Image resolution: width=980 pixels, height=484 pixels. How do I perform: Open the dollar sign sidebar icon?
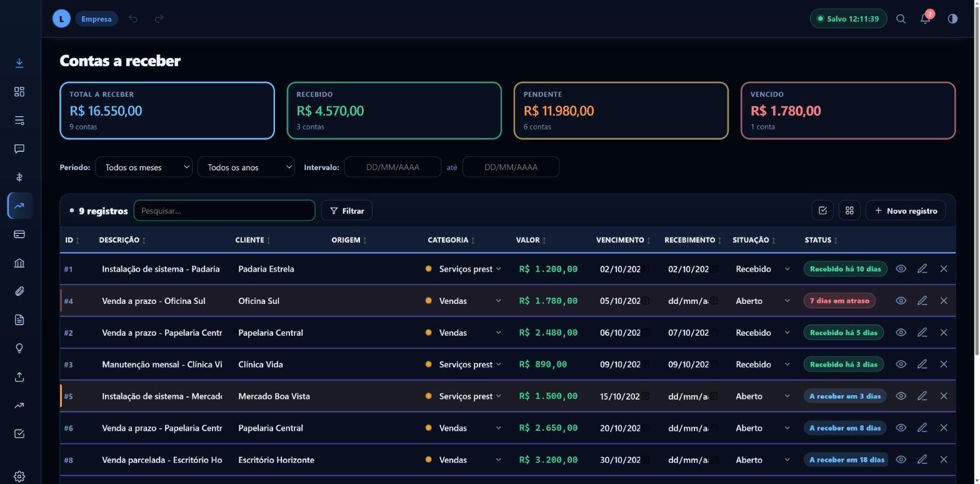click(19, 178)
